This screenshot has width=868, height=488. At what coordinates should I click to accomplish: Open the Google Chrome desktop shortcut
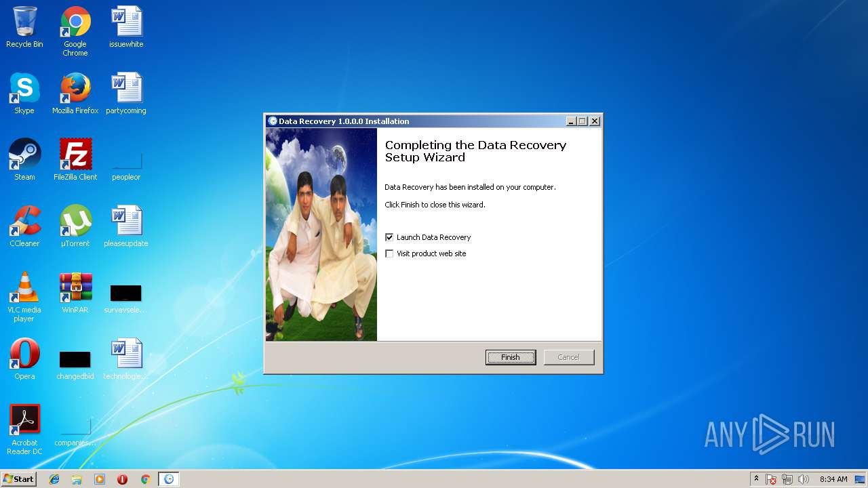coord(75,31)
